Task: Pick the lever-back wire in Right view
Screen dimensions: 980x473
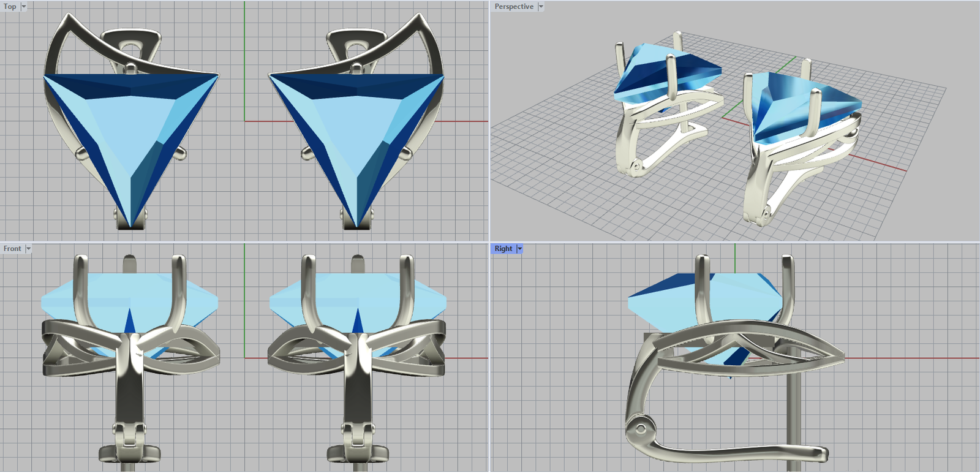Action: click(735, 452)
